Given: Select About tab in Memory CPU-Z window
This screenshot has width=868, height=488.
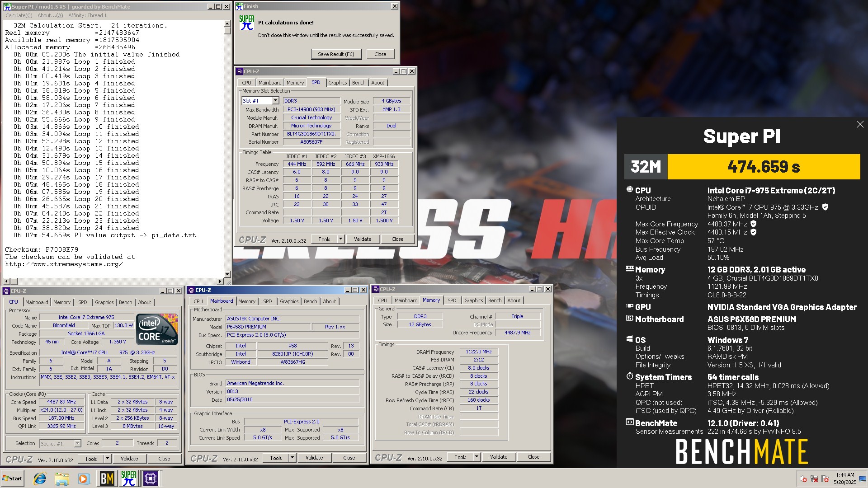Looking at the screenshot, I should 514,300.
